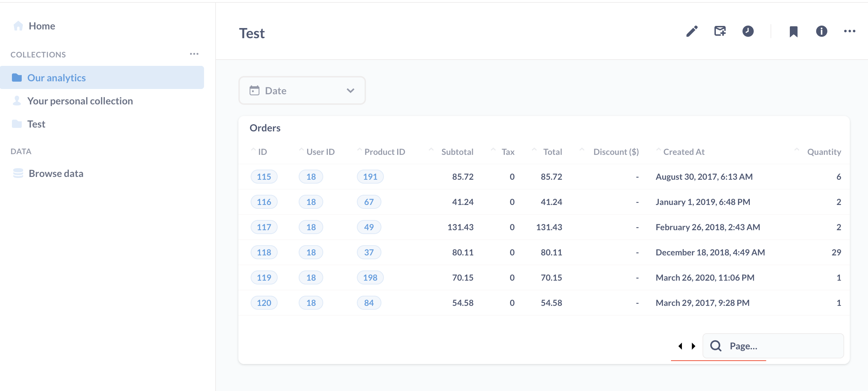The width and height of the screenshot is (868, 391).
Task: Click inside the Page number input
Action: tap(754, 346)
